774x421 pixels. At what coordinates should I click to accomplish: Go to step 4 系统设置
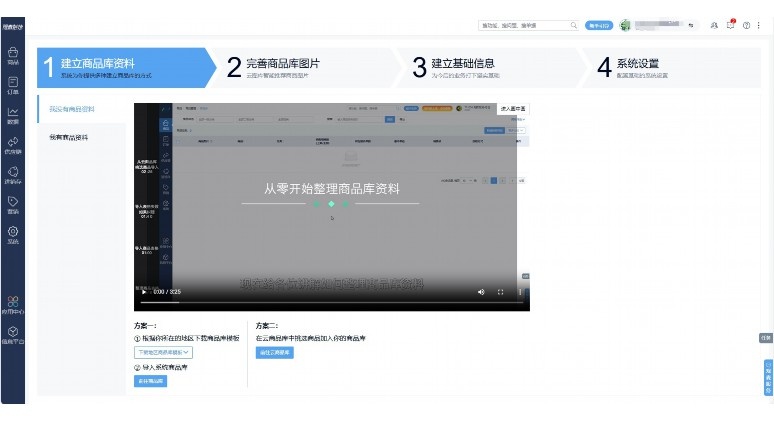[x=674, y=68]
